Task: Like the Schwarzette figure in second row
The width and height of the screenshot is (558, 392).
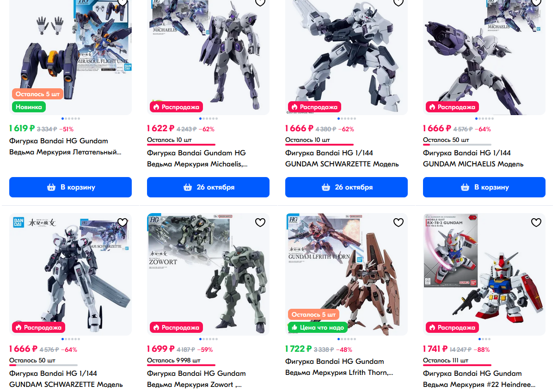Action: [x=122, y=223]
